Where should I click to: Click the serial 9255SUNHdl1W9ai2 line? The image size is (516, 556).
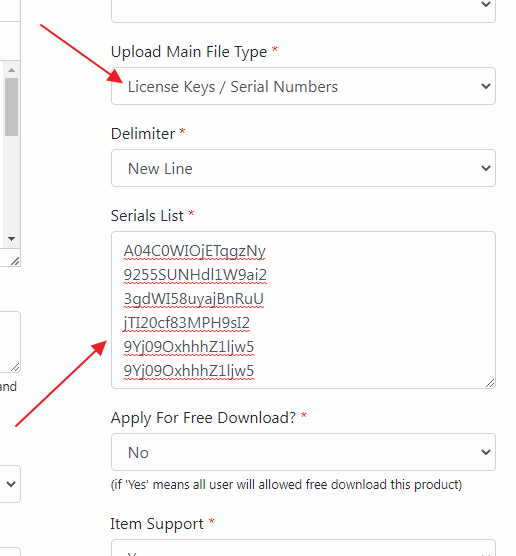tap(195, 275)
